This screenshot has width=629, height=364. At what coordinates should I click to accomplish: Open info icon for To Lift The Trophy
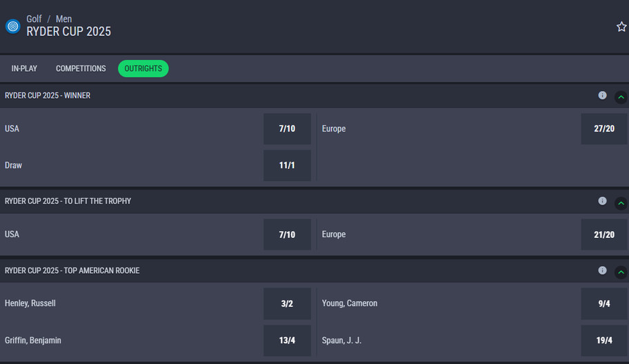[602, 201]
